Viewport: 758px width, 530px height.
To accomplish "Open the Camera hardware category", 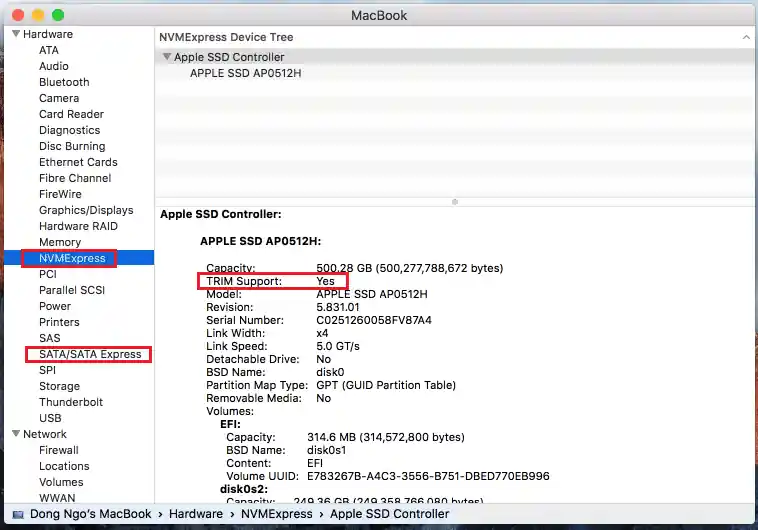I will coord(59,98).
